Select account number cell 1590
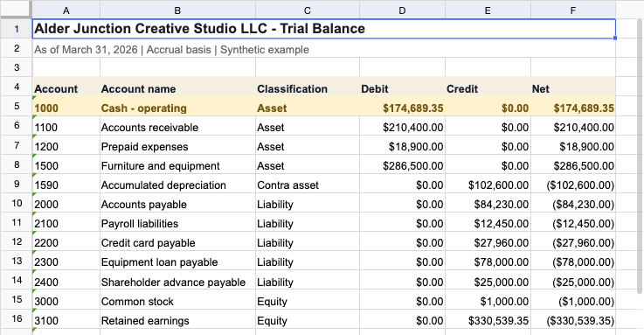644x335 pixels. click(66, 184)
